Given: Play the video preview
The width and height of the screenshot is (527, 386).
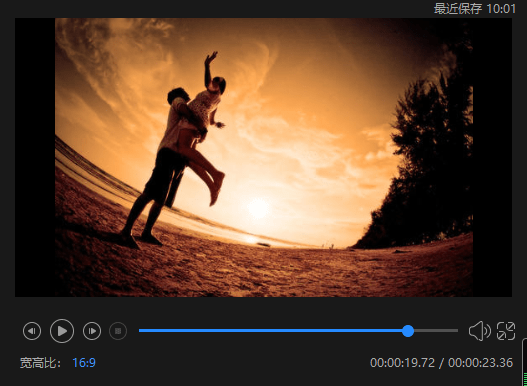Looking at the screenshot, I should point(62,331).
